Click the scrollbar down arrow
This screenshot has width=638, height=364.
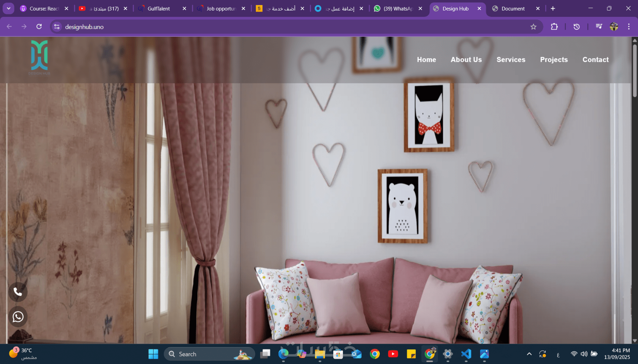click(635, 341)
